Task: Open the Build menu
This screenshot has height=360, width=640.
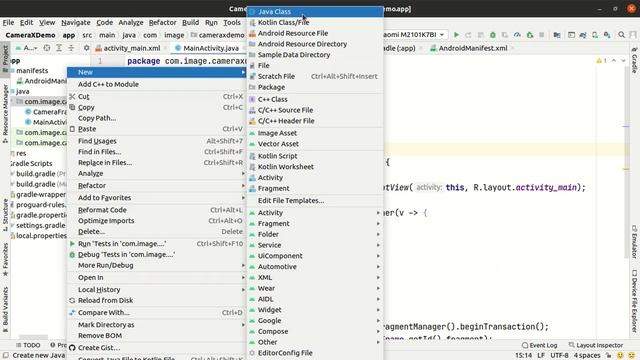Action: click(x=190, y=22)
